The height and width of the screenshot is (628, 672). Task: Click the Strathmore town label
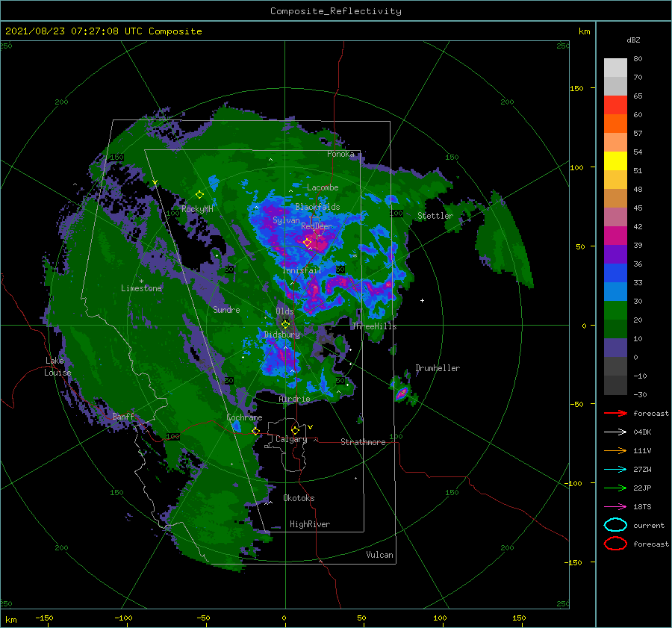(363, 442)
